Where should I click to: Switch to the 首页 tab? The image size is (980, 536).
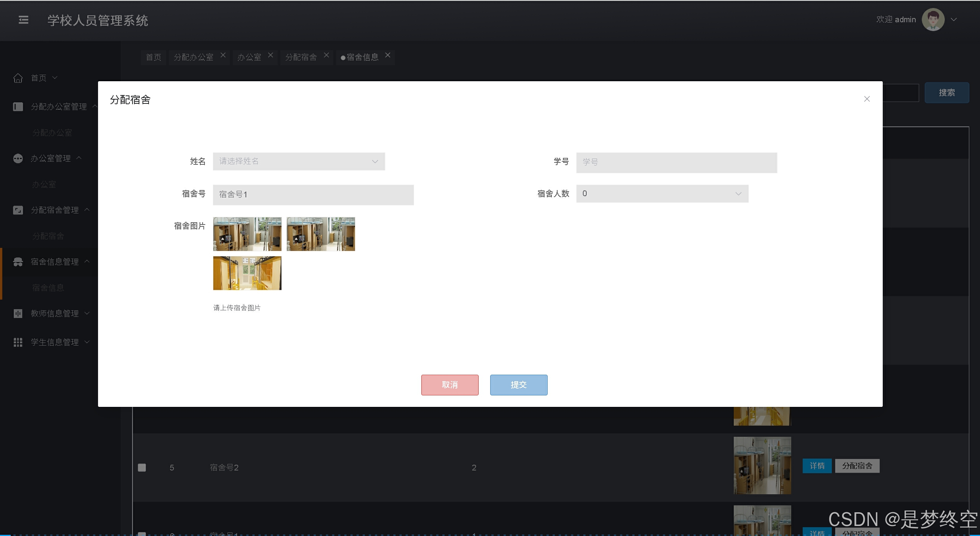click(154, 57)
